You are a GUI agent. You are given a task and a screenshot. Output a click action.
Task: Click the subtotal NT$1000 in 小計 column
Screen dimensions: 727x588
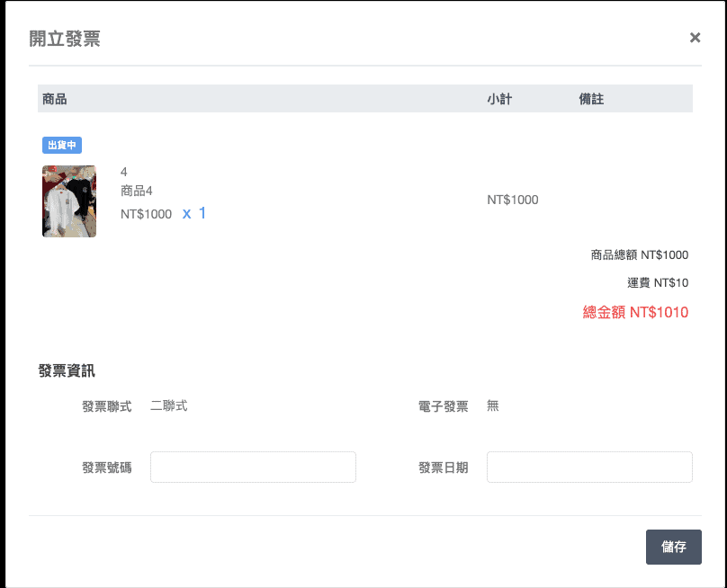pyautogui.click(x=512, y=200)
